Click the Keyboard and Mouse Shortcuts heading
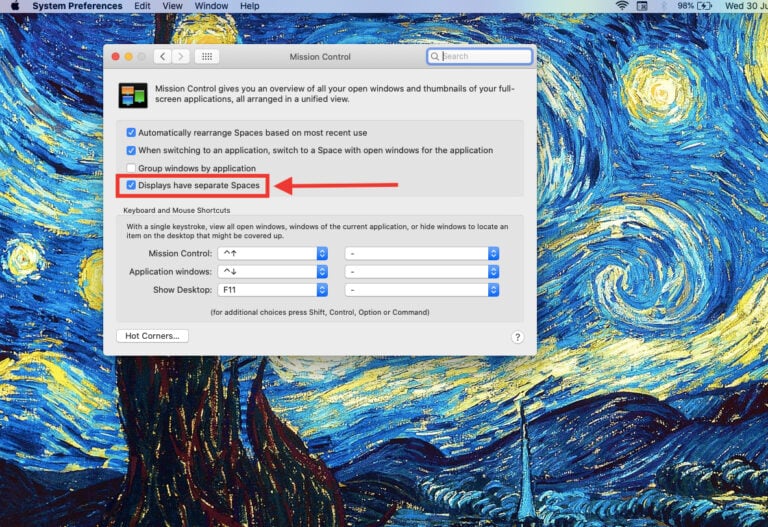The width and height of the screenshot is (768, 527). [x=176, y=210]
